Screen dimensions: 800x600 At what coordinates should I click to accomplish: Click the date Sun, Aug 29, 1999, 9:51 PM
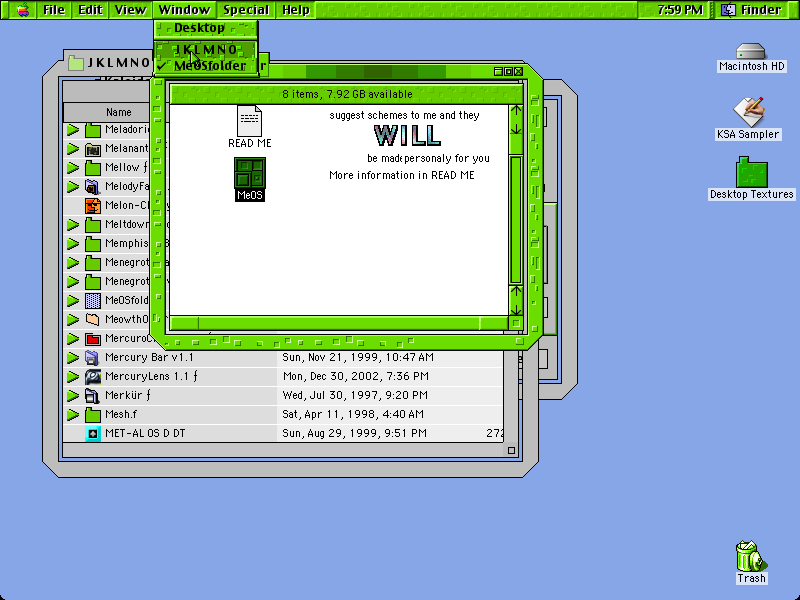(354, 433)
